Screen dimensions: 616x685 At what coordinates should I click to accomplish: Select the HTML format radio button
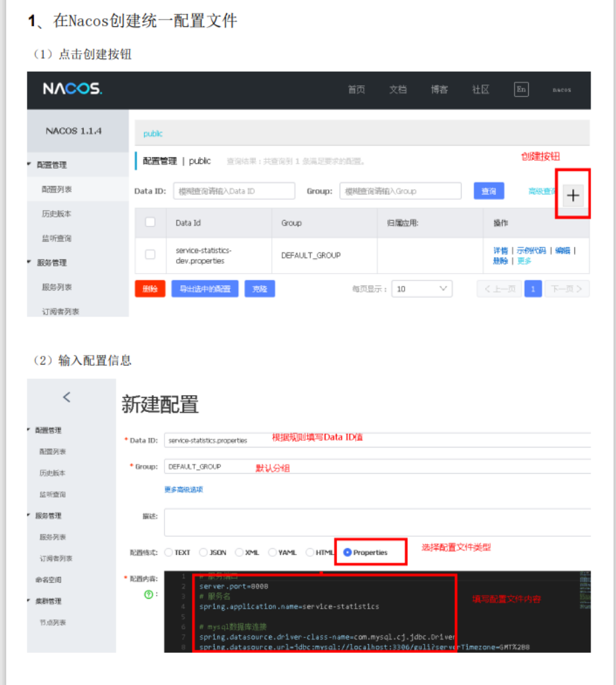point(310,552)
